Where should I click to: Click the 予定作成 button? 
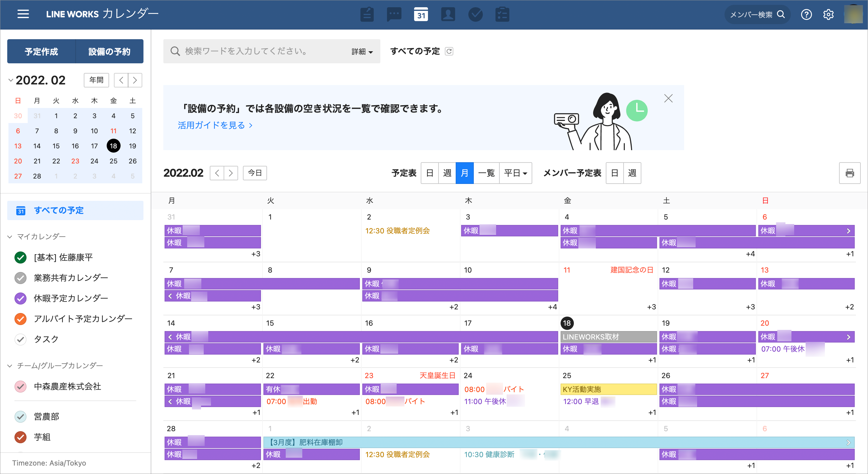[x=42, y=51]
